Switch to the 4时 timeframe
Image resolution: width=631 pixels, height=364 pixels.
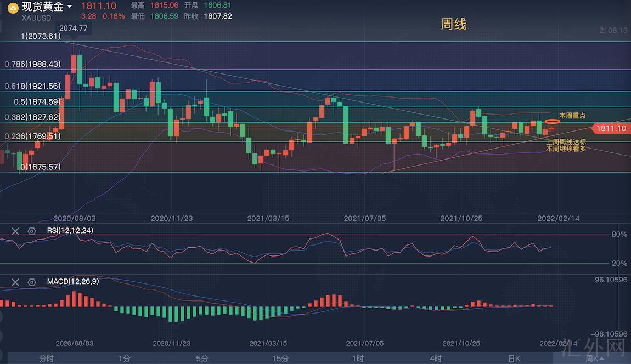point(436,359)
